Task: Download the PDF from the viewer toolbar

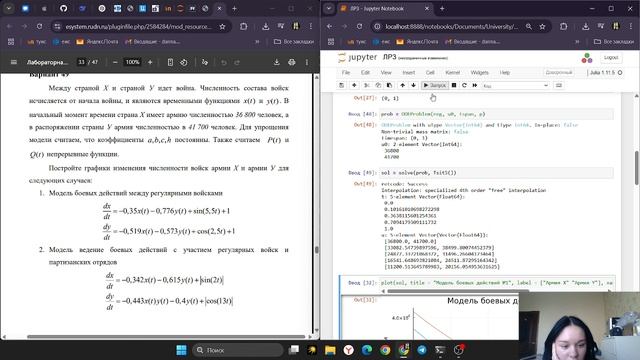Action: pyautogui.click(x=276, y=62)
